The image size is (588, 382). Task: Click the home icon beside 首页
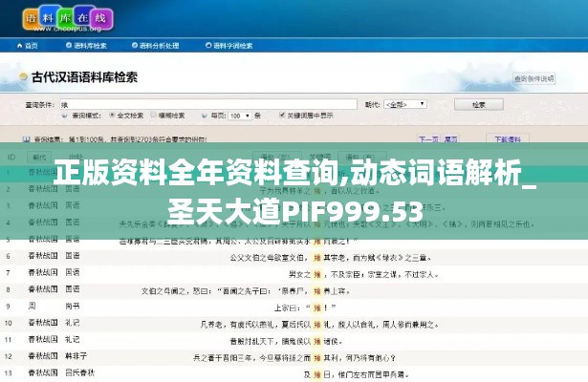tap(19, 45)
